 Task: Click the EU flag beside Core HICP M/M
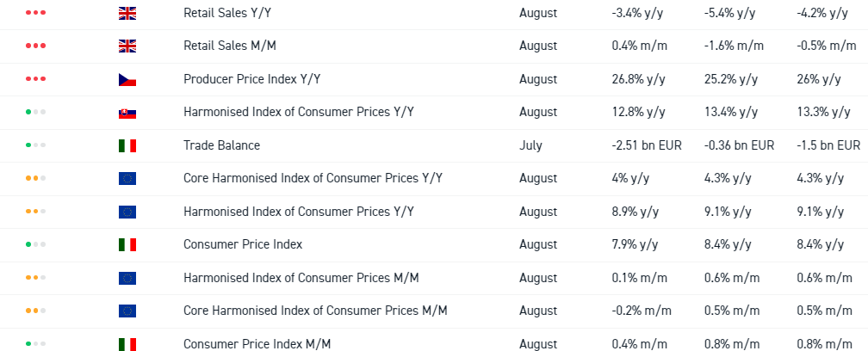click(x=127, y=311)
